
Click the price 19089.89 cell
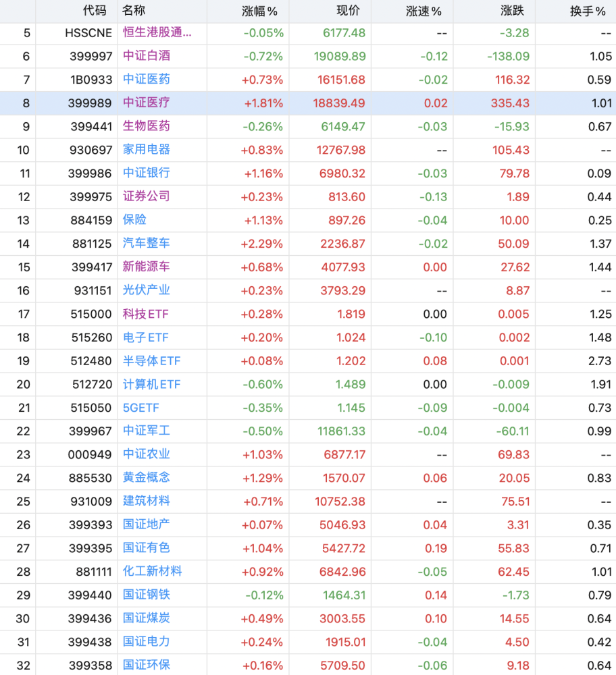pyautogui.click(x=340, y=57)
